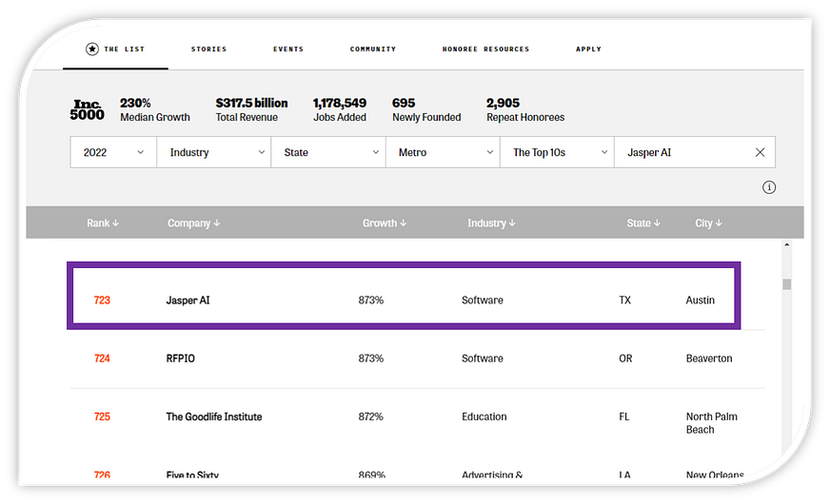Click the info circle icon
830x504 pixels.
click(769, 187)
